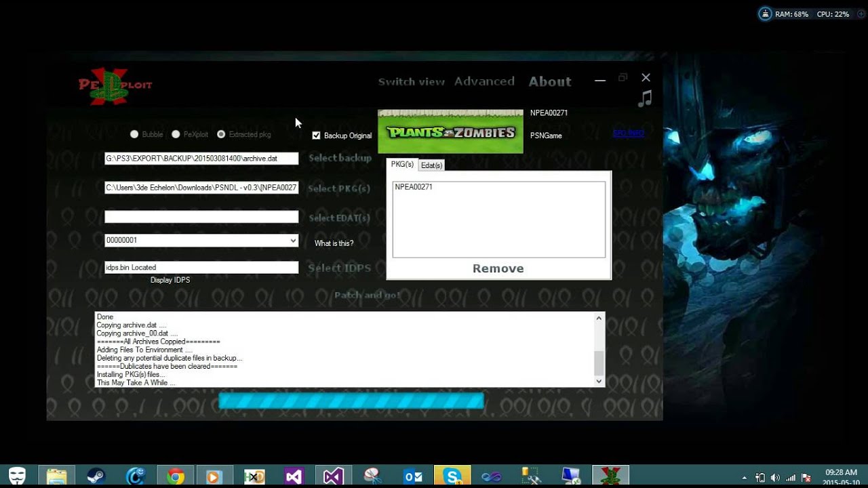Click the 'Copying archive.dat ....' log line
868x488 pixels.
click(x=132, y=325)
